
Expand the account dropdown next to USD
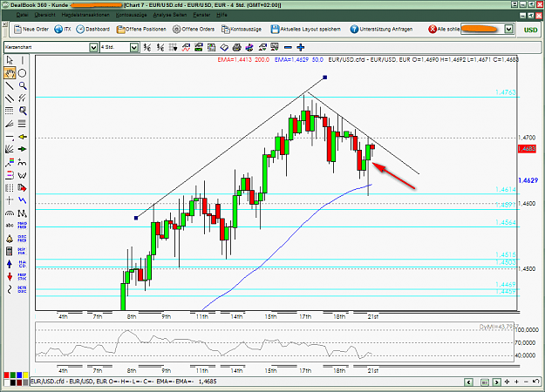pos(508,29)
